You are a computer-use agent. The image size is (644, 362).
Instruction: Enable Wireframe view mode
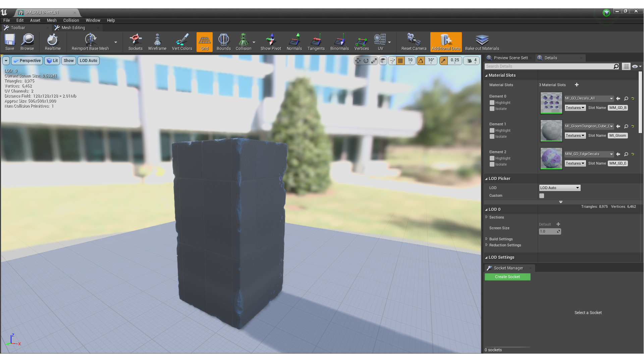pos(157,42)
